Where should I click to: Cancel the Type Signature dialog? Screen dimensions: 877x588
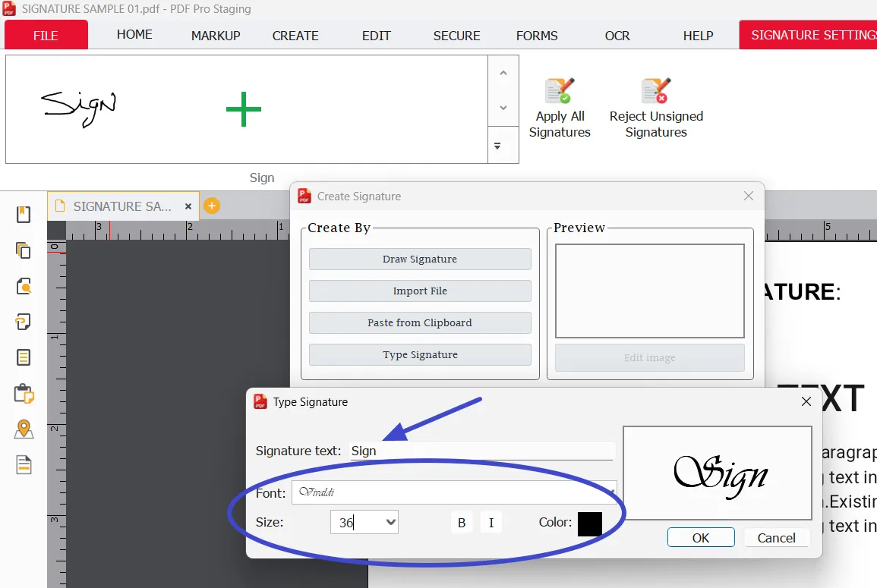click(776, 538)
